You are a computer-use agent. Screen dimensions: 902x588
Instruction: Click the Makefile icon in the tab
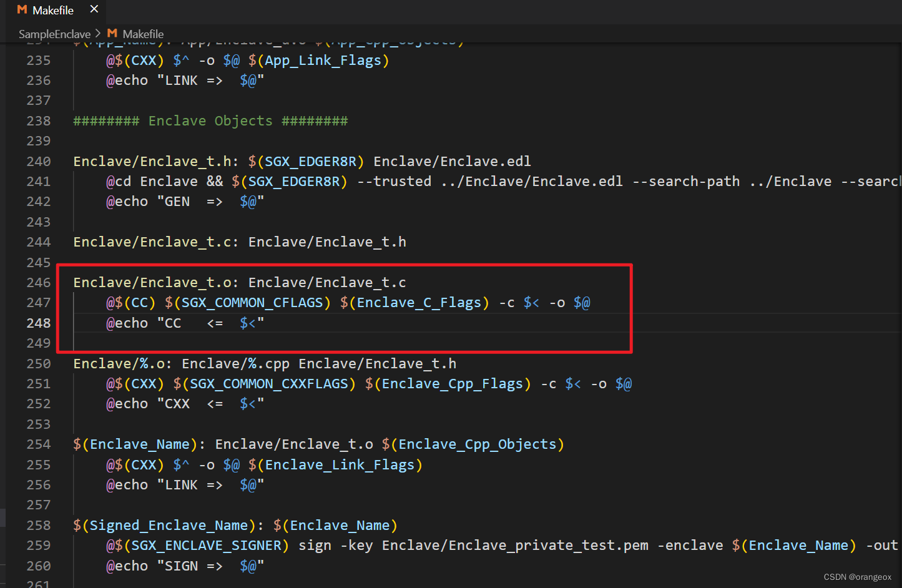pyautogui.click(x=22, y=10)
